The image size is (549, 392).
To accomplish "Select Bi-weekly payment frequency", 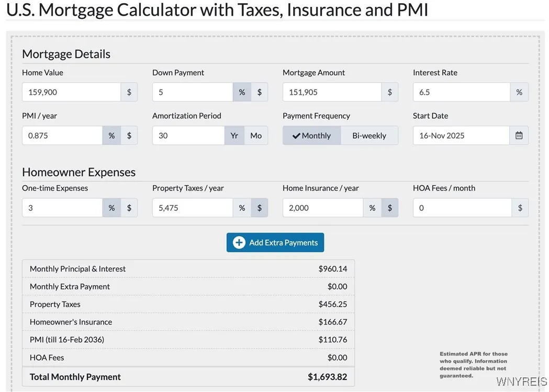I will point(369,136).
